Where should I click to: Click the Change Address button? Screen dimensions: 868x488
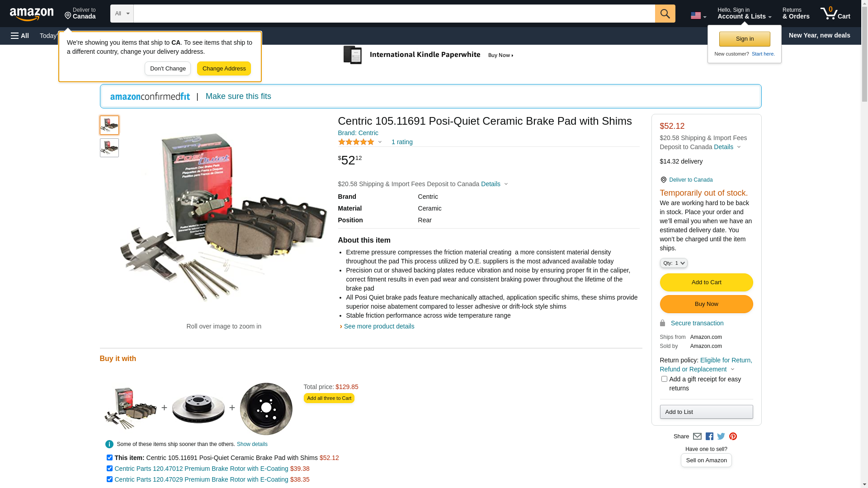pyautogui.click(x=224, y=69)
